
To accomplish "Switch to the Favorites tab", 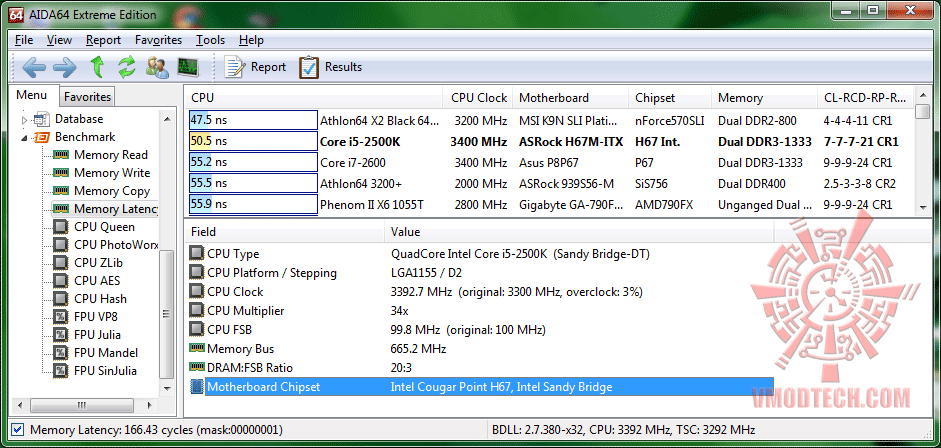I will click(x=88, y=97).
